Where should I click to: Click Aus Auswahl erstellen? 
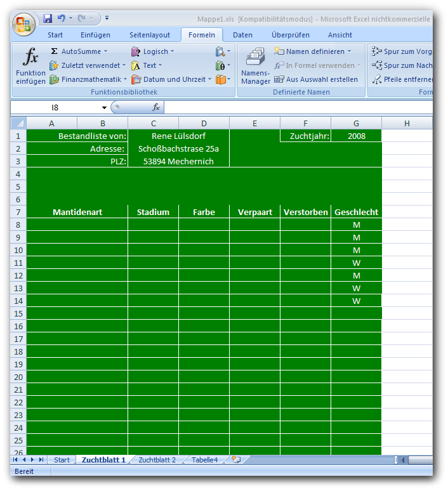[316, 79]
